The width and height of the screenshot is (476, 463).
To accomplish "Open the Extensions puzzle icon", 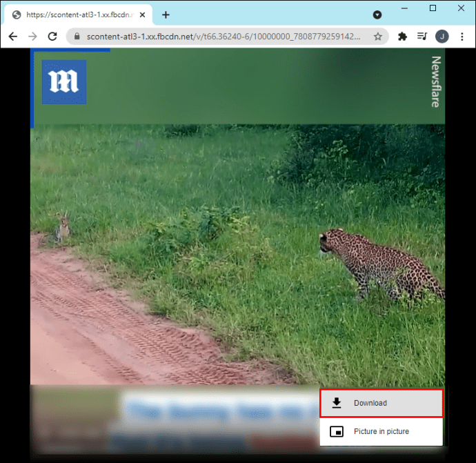I will (402, 37).
